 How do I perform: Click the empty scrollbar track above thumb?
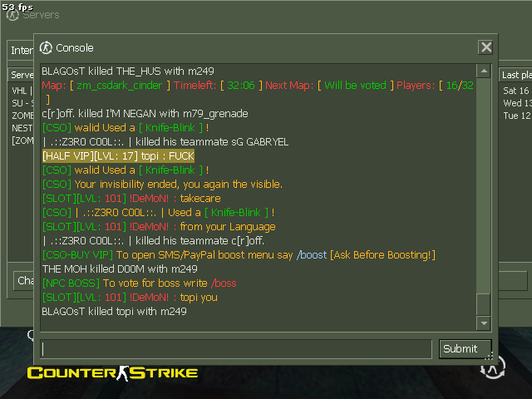coord(484,185)
